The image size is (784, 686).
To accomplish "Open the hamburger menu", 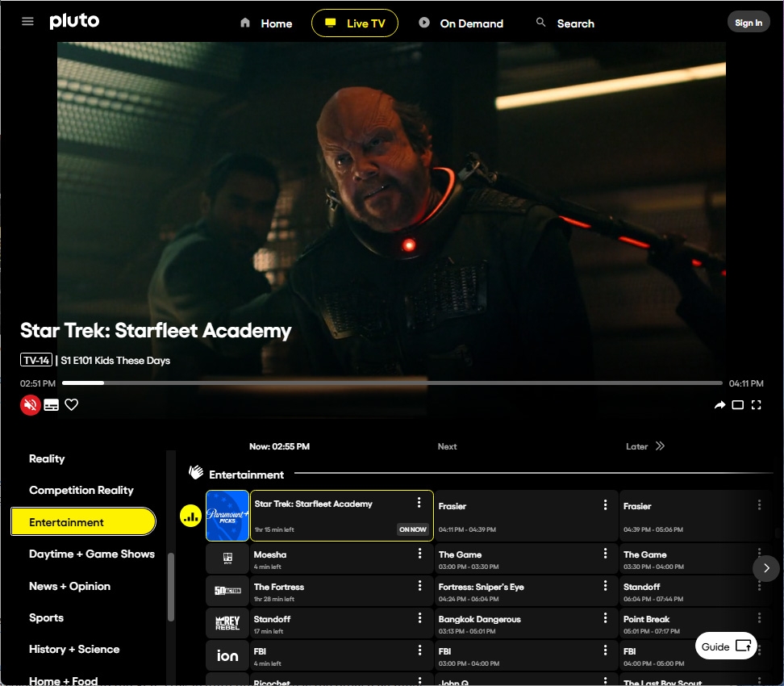I will point(27,21).
